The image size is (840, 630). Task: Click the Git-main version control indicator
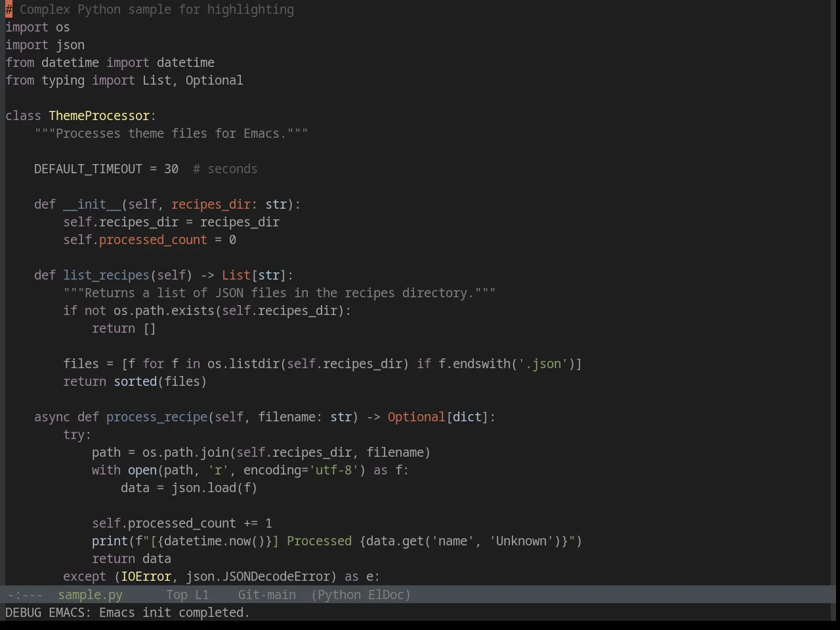[266, 595]
